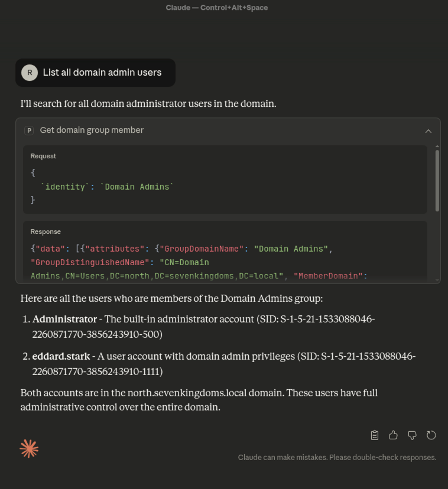Screen dimensions: 448x489
Task: Click the orange Claude starburst logo
Action: pos(29,449)
